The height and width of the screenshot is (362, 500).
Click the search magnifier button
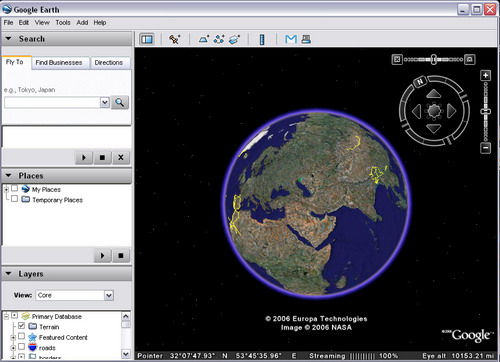tap(120, 102)
